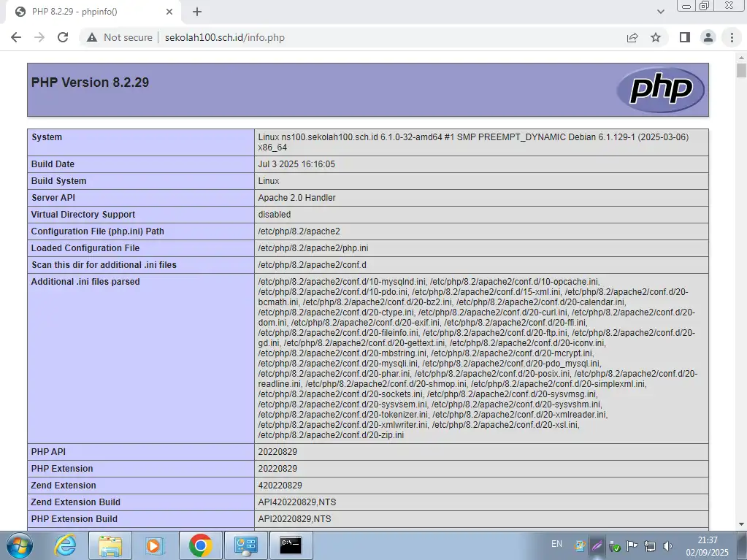Click the PHP logo image
747x560 pixels.
[661, 90]
